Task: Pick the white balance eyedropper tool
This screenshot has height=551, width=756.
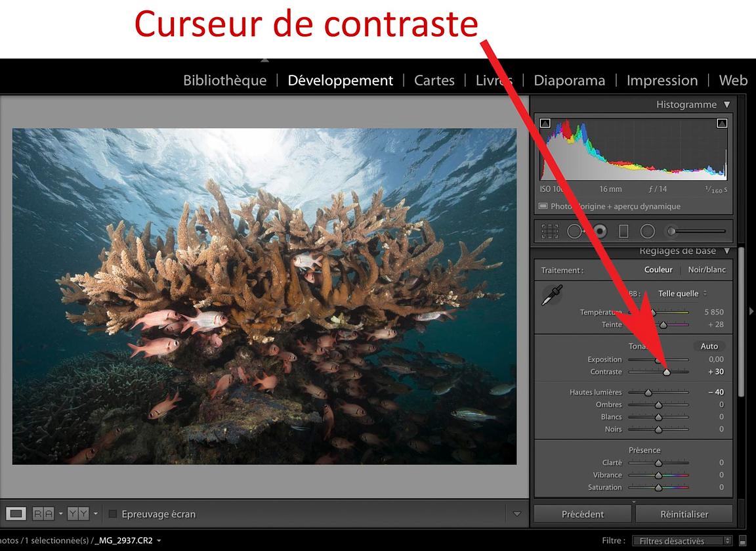Action: pos(552,295)
